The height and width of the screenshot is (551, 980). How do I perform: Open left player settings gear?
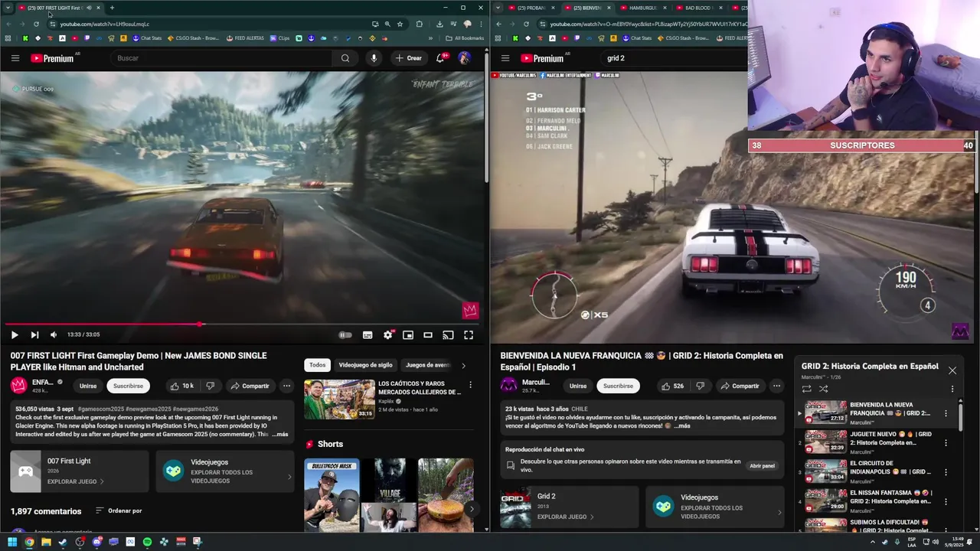[x=388, y=334]
